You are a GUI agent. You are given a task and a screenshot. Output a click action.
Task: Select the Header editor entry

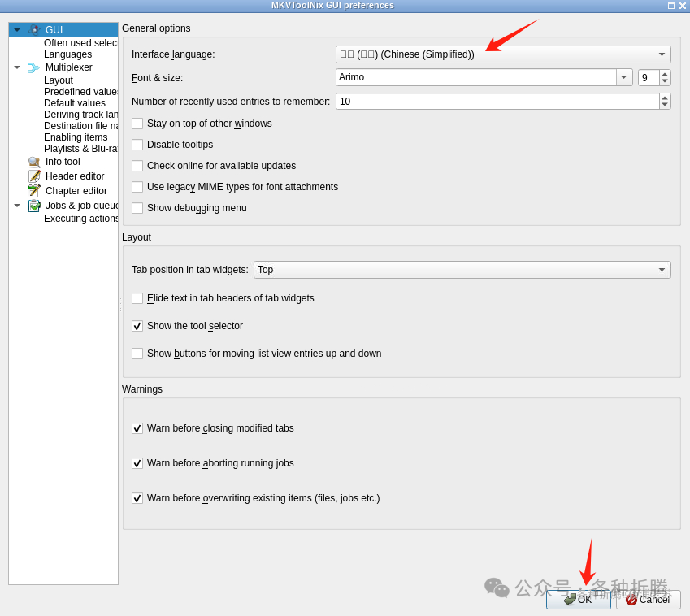[x=75, y=176]
